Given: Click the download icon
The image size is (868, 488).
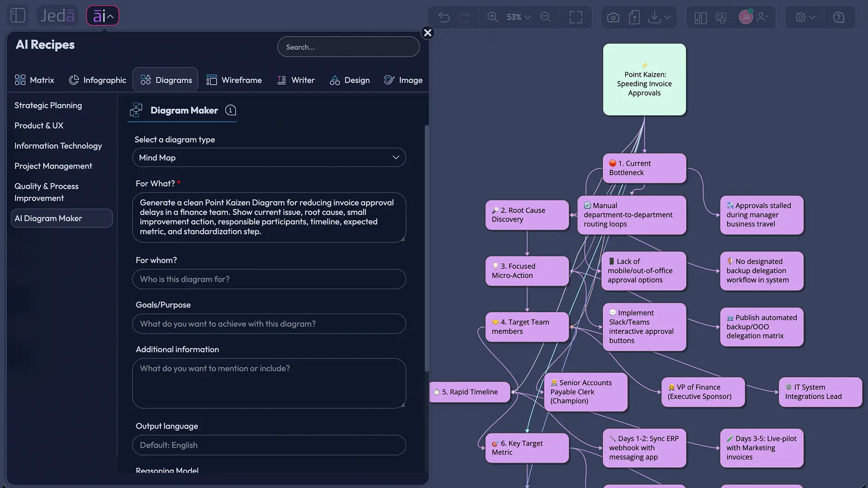Looking at the screenshot, I should tap(654, 17).
